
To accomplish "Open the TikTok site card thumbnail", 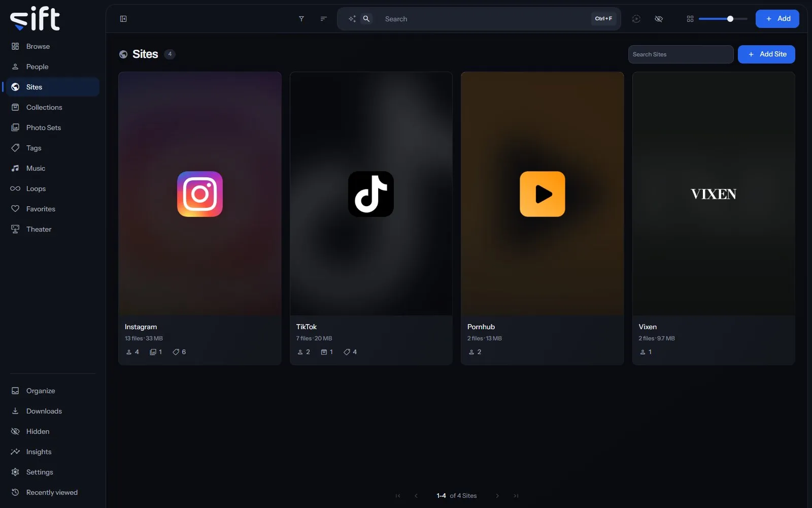I will point(371,194).
